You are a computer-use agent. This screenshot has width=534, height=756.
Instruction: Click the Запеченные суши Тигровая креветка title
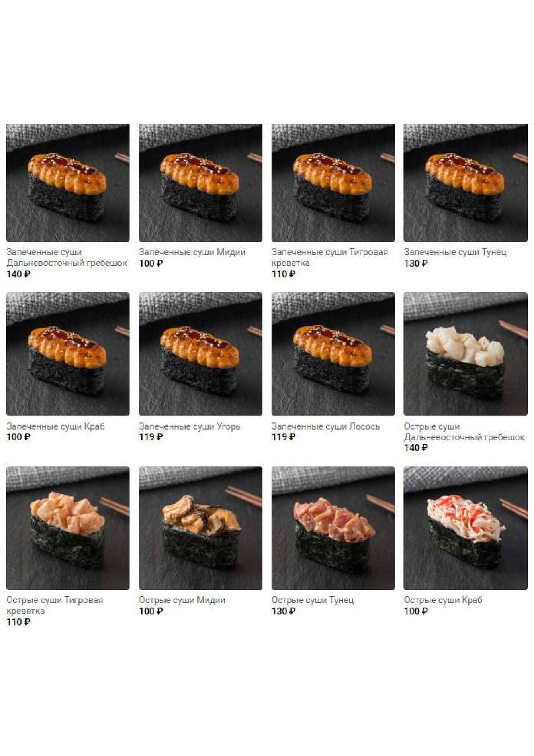(329, 258)
